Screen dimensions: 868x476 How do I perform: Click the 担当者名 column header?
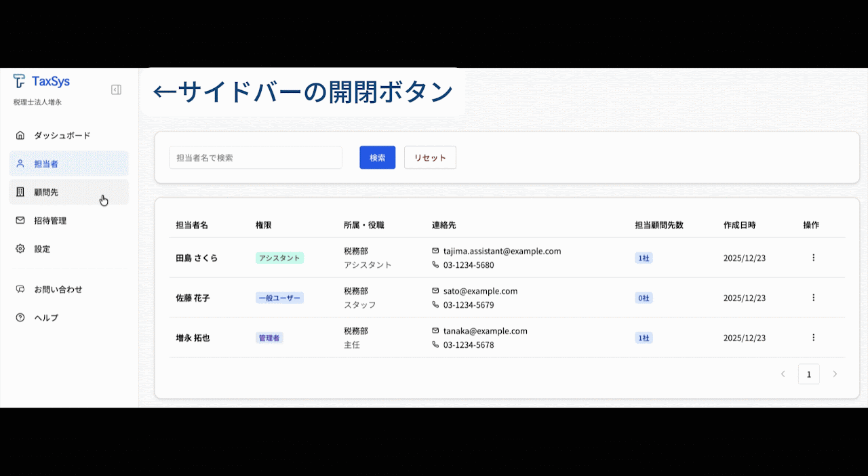coord(192,225)
